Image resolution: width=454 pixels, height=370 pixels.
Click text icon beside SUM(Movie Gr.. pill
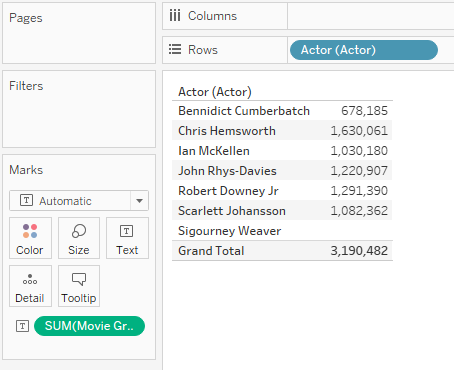pos(22,326)
